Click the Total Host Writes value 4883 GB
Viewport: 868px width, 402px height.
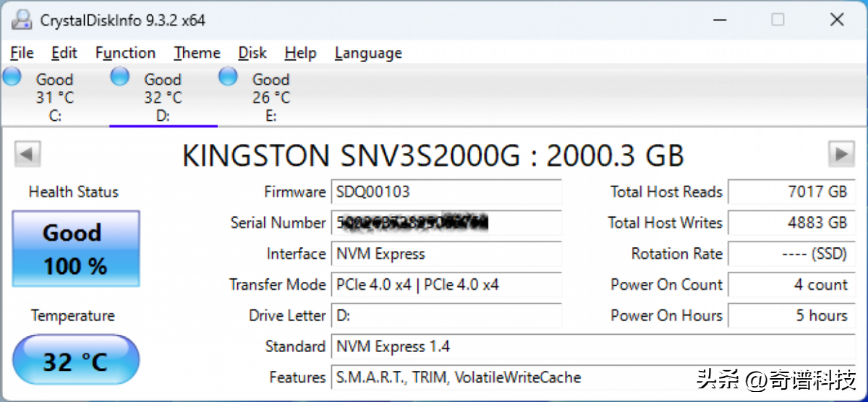[x=791, y=223]
